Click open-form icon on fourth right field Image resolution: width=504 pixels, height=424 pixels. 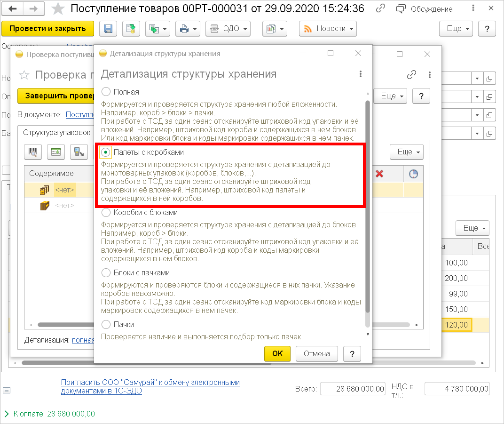[x=489, y=133]
